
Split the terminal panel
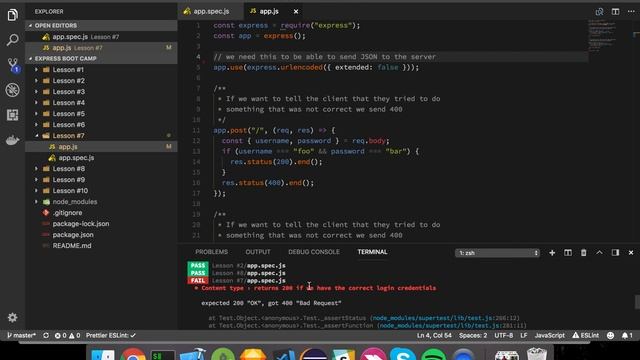568,253
